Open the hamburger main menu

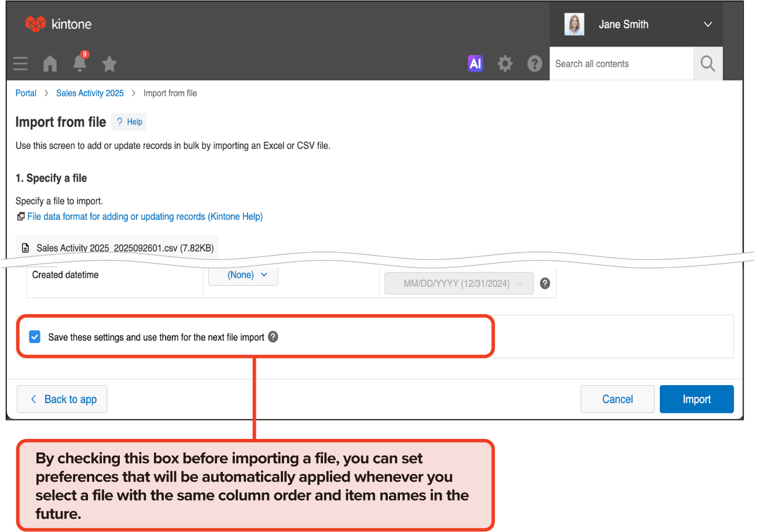[x=20, y=64]
